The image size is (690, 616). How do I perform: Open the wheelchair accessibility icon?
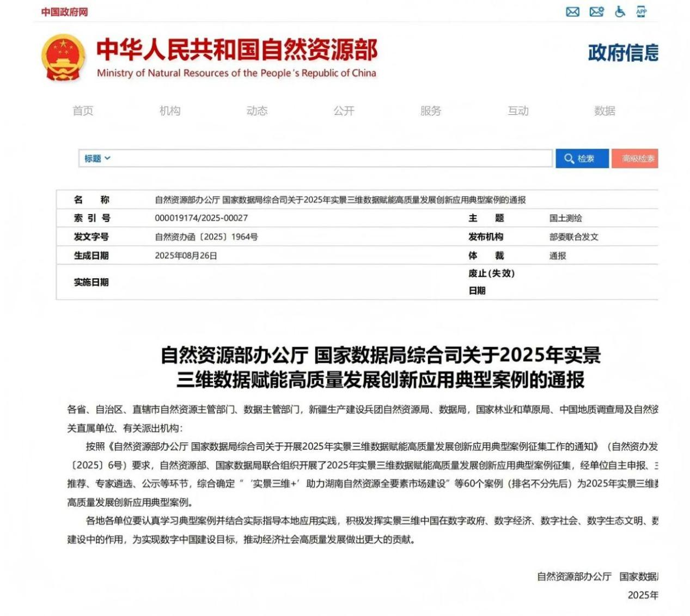tap(620, 11)
